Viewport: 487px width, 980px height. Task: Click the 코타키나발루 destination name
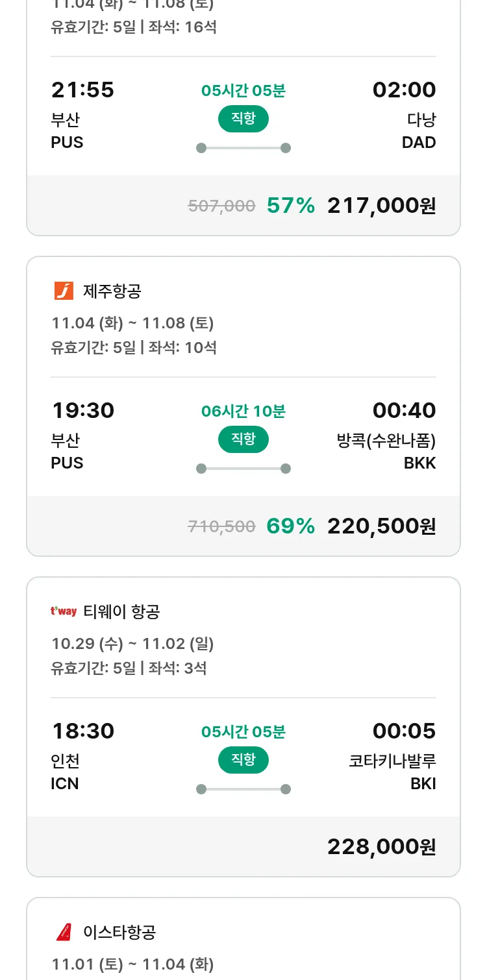point(392,761)
